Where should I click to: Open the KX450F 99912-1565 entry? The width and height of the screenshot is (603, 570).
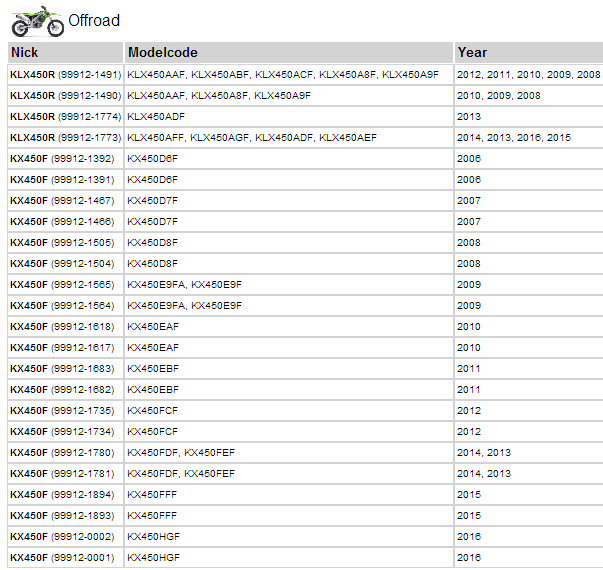point(61,285)
